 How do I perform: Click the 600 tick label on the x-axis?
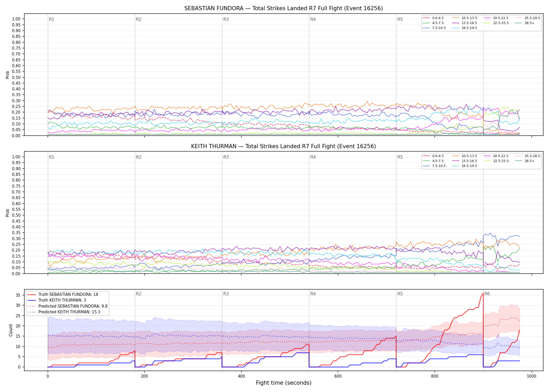338,376
